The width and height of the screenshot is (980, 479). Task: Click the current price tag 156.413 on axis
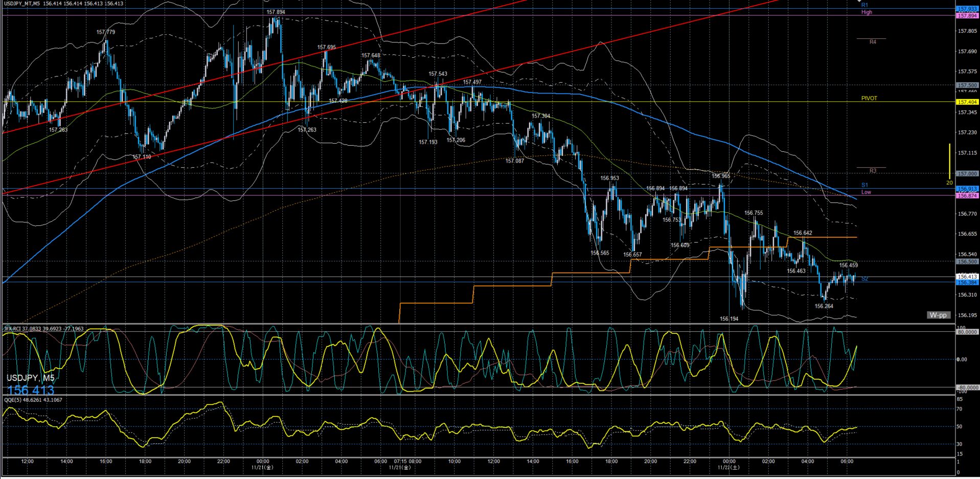967,277
